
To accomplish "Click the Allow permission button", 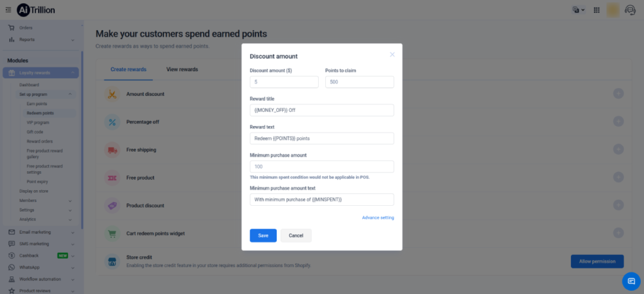I will (597, 261).
